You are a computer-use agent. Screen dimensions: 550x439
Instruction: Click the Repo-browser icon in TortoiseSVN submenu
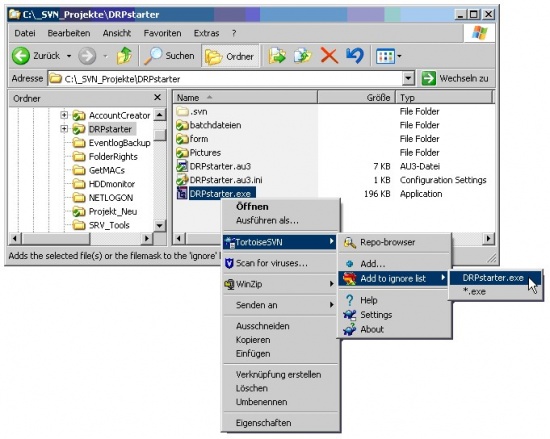tap(349, 243)
